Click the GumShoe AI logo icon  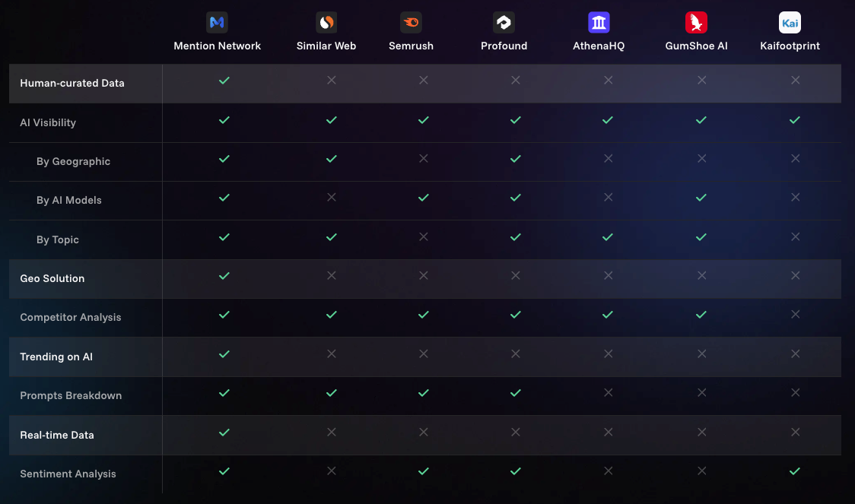click(x=696, y=23)
